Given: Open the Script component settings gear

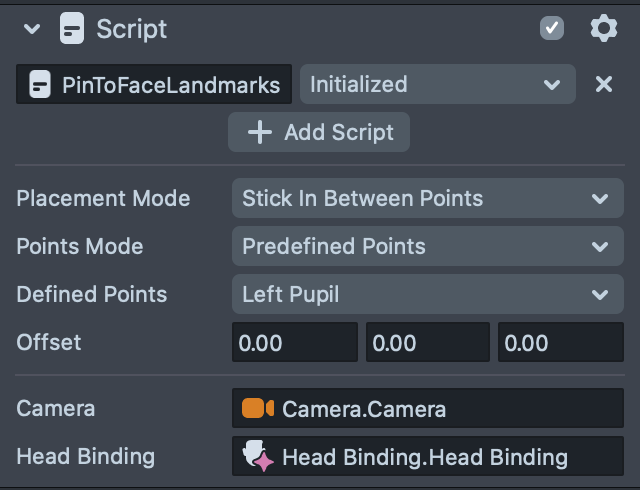Looking at the screenshot, I should tap(604, 28).
